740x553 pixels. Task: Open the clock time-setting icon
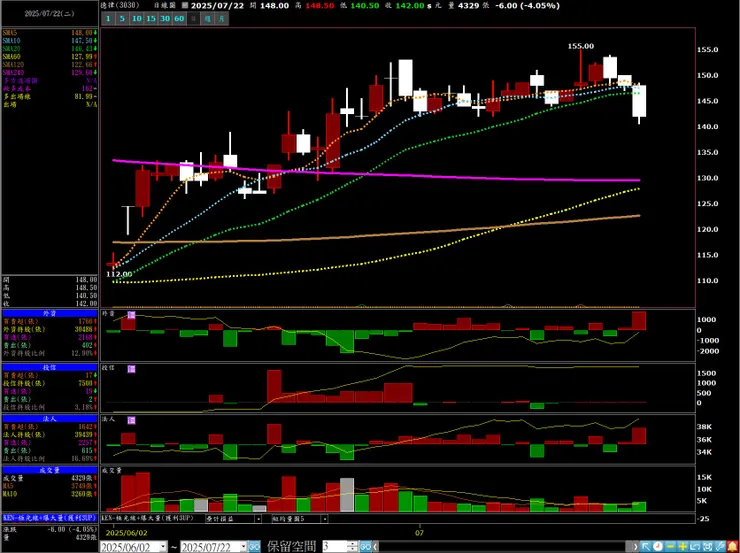click(658, 547)
